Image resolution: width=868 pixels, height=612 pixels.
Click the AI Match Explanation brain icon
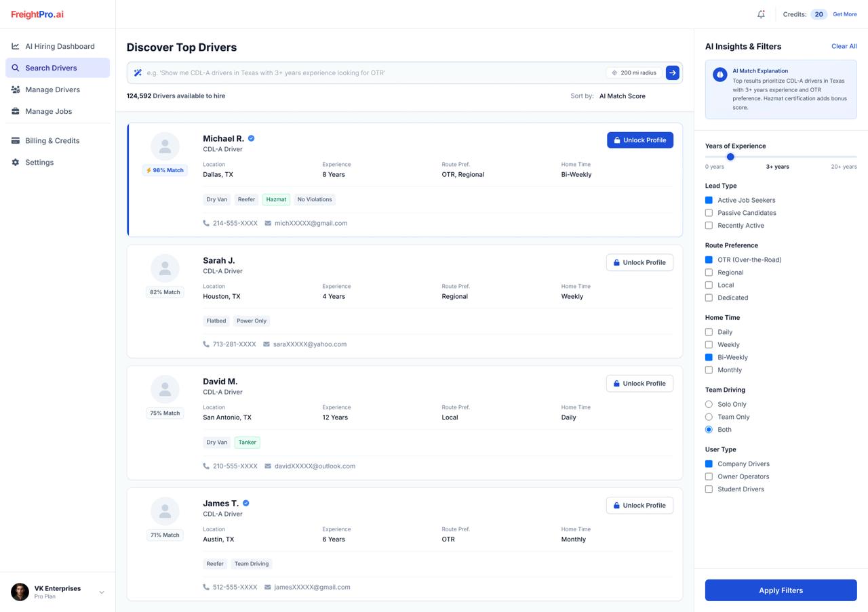[719, 75]
